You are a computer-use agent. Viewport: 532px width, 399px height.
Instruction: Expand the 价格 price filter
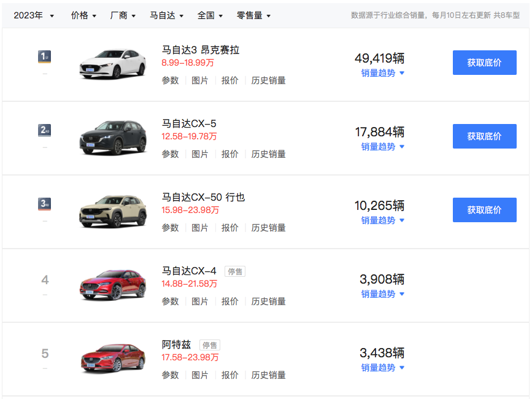(x=83, y=15)
